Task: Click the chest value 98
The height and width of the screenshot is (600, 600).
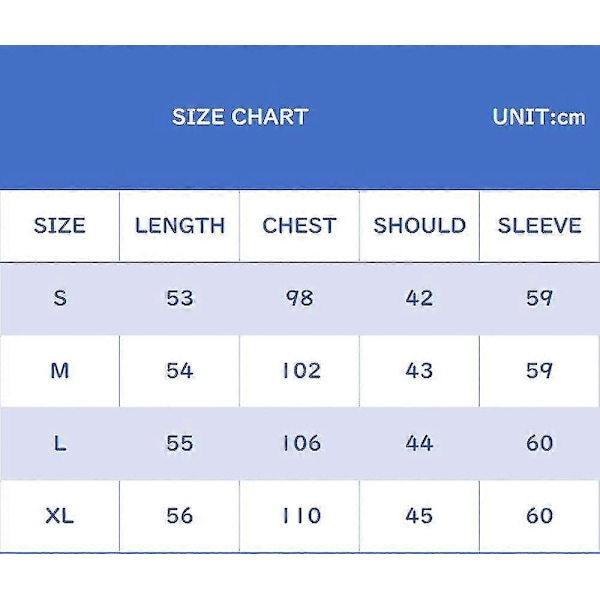Action: coord(300,298)
